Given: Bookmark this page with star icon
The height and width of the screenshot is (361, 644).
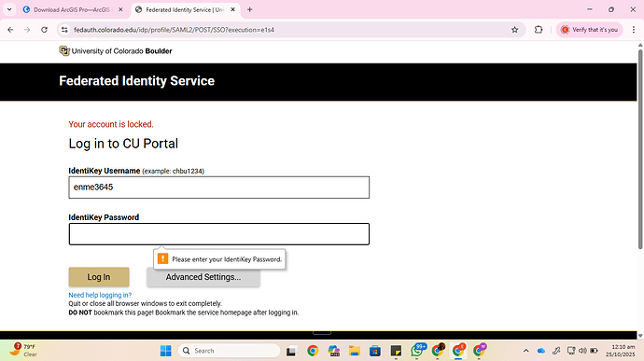Looking at the screenshot, I should point(514,30).
